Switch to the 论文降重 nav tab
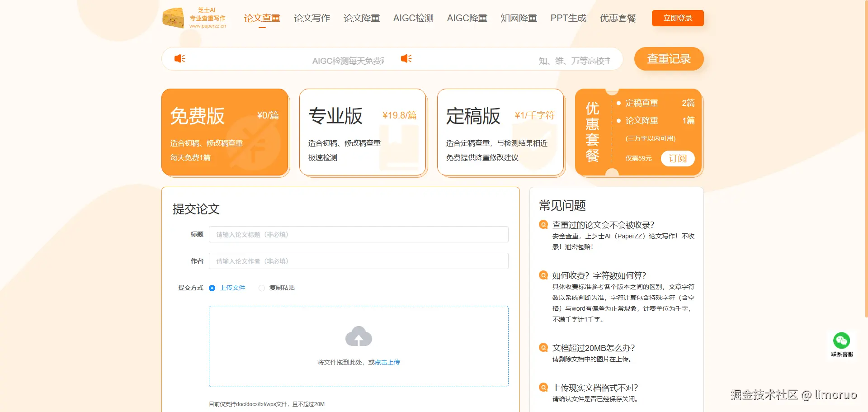 362,18
